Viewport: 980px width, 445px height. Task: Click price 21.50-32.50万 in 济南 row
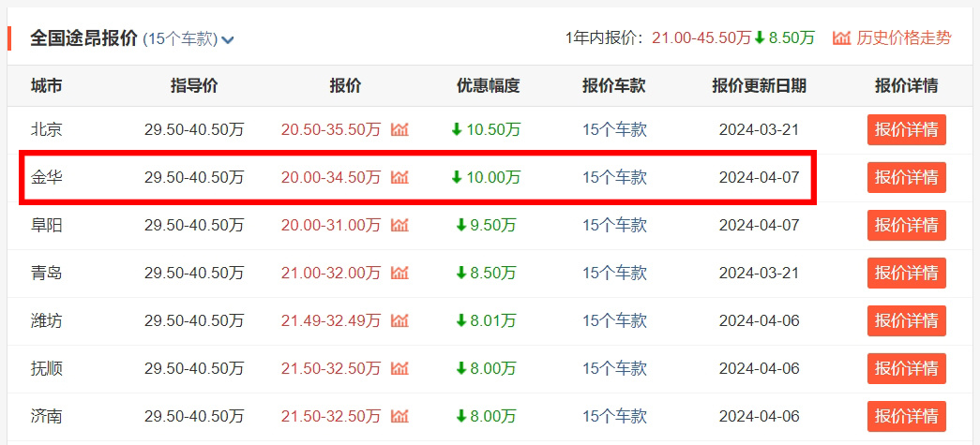coord(331,416)
